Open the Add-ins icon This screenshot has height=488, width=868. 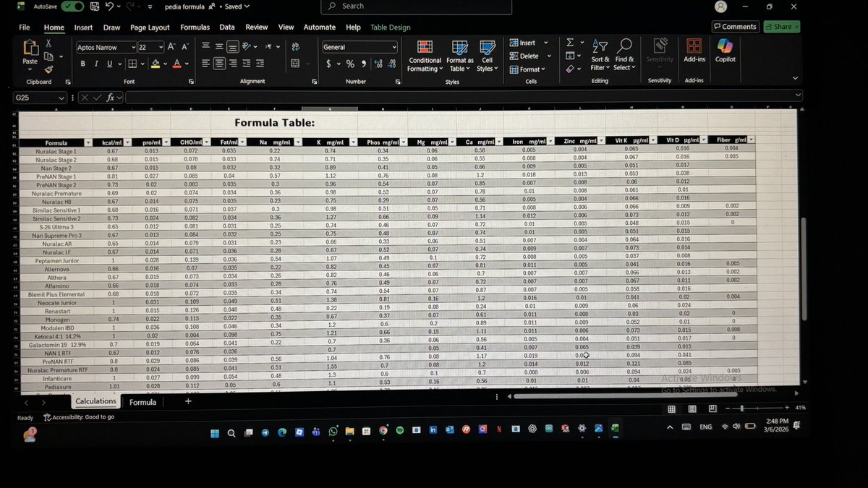(694, 47)
